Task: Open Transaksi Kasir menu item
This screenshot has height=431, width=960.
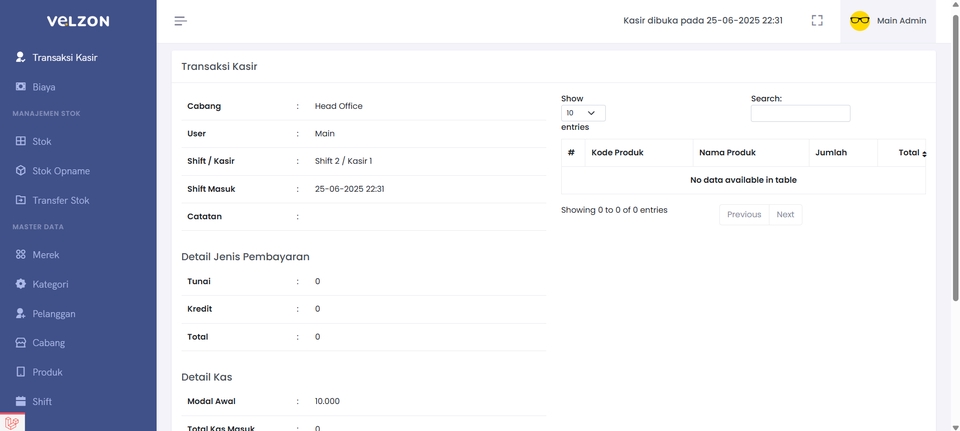Action: 65,58
